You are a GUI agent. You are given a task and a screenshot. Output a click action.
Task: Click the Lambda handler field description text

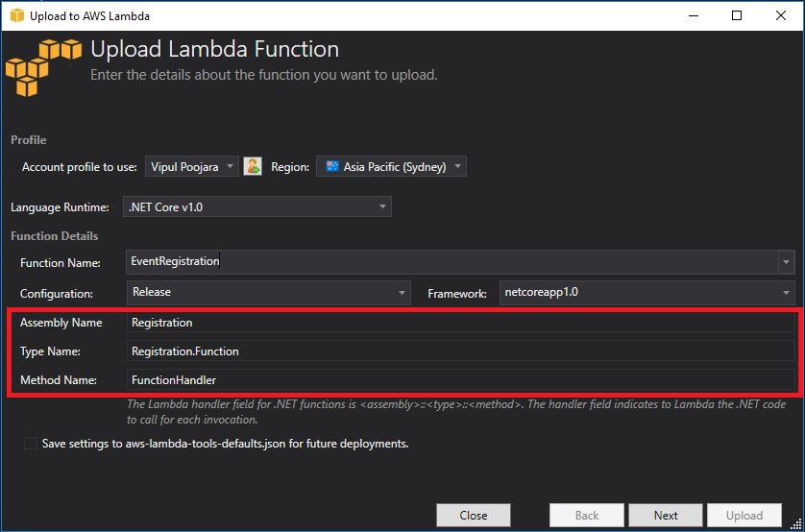pos(456,412)
